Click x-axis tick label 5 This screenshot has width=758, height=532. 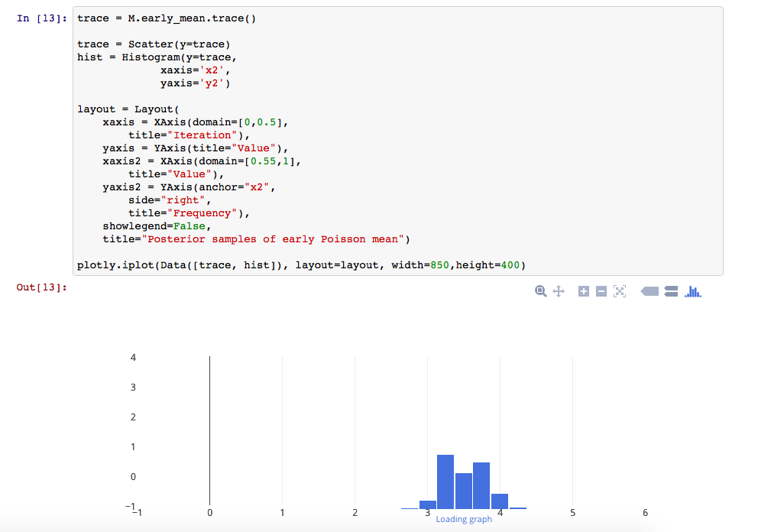(x=572, y=513)
